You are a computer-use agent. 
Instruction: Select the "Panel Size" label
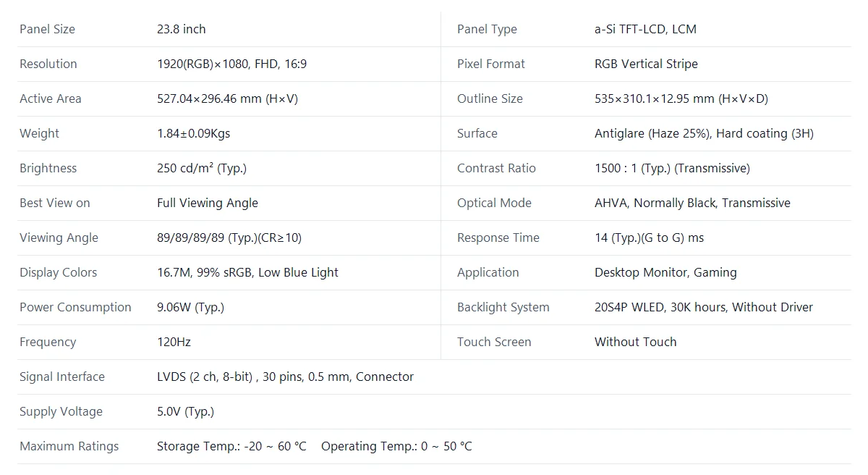point(47,29)
